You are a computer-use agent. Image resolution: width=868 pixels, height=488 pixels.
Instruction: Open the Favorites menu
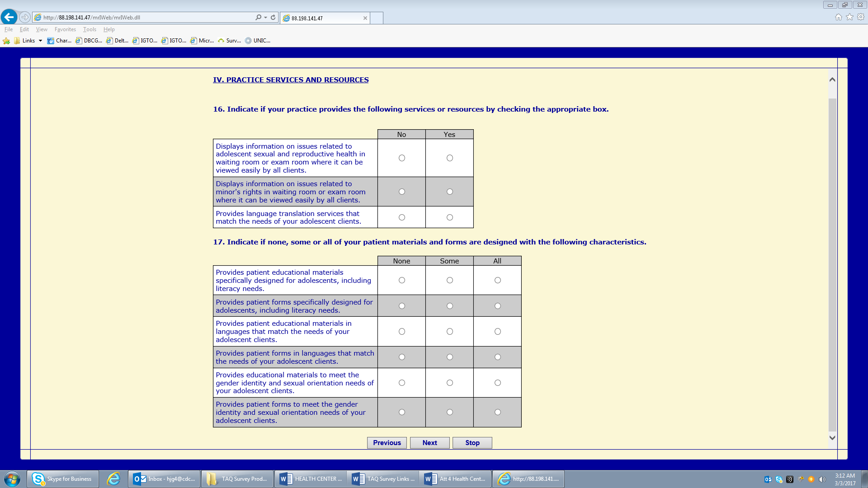click(x=65, y=29)
